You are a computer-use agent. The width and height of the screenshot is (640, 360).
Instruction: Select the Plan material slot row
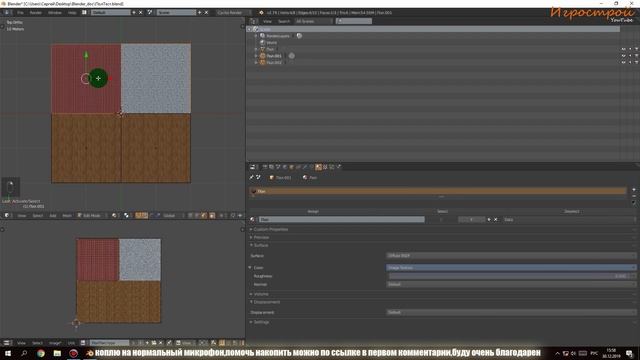click(438, 191)
